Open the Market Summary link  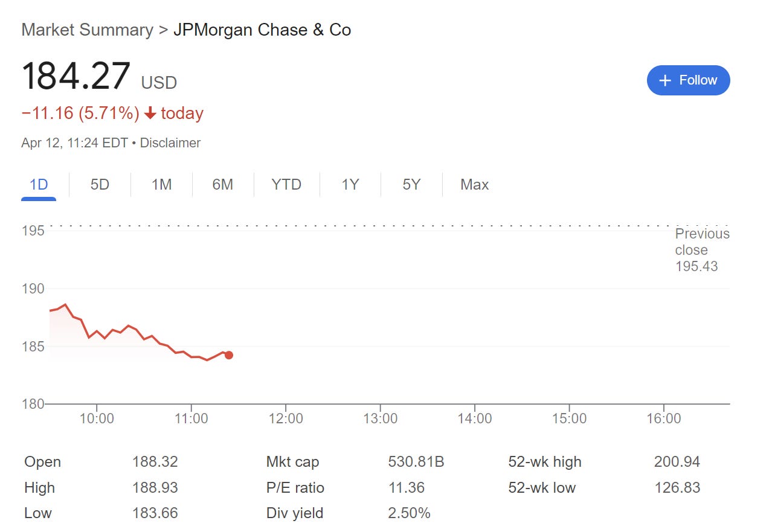(87, 30)
